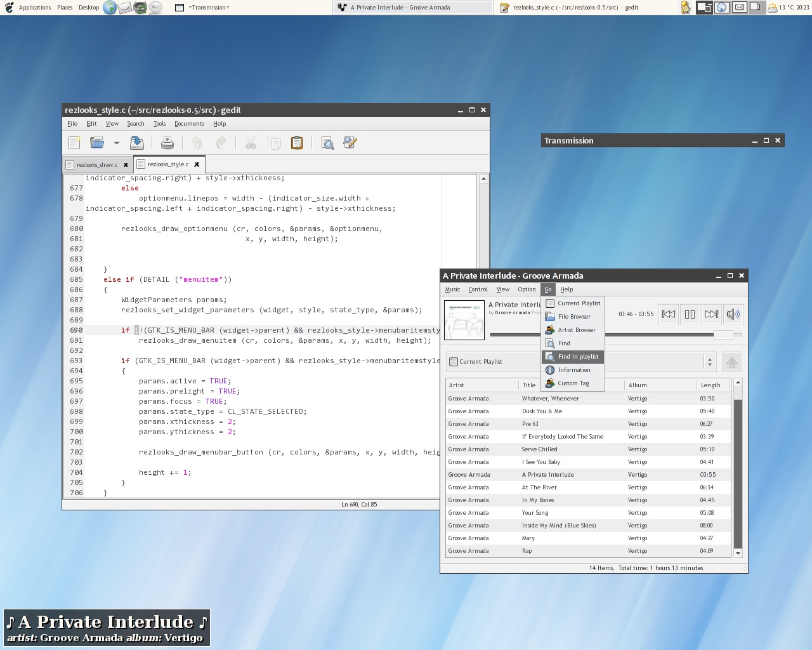Skip to previous track in player
This screenshot has width=812, height=650.
click(x=669, y=314)
